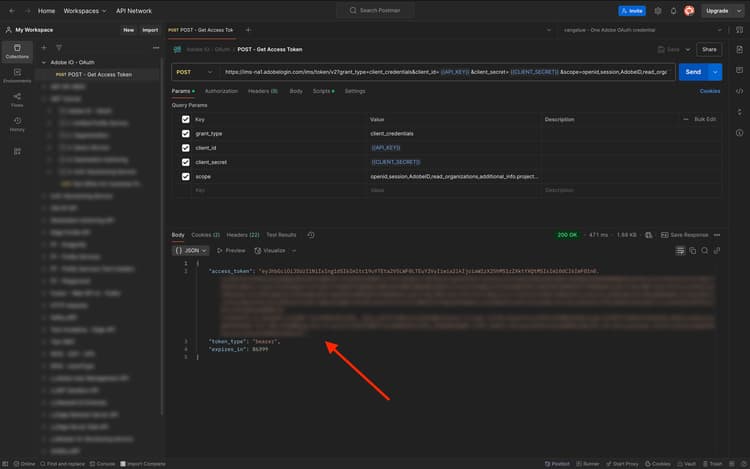750x469 pixels.
Task: Open the Flows sidebar panel
Action: point(17,100)
